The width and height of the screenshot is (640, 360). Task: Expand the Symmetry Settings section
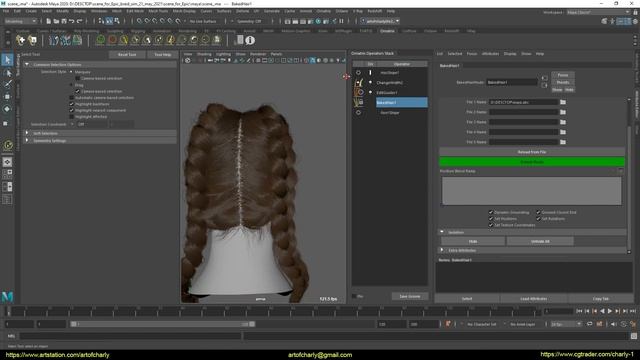pos(27,140)
